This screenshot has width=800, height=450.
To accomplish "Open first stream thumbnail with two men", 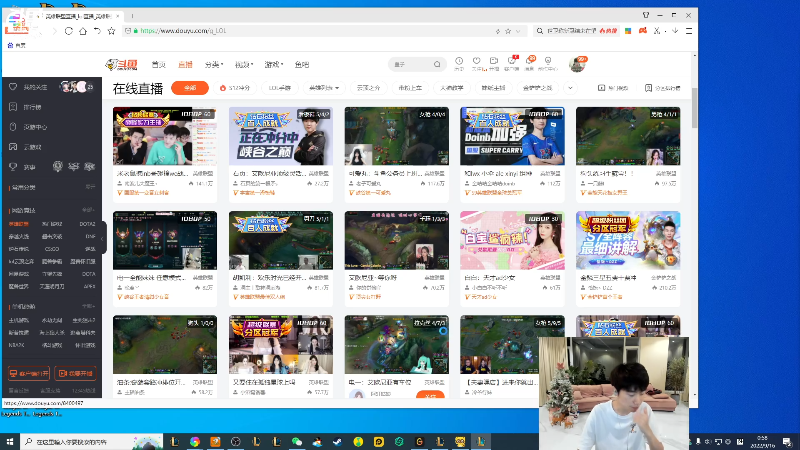I will [165, 136].
